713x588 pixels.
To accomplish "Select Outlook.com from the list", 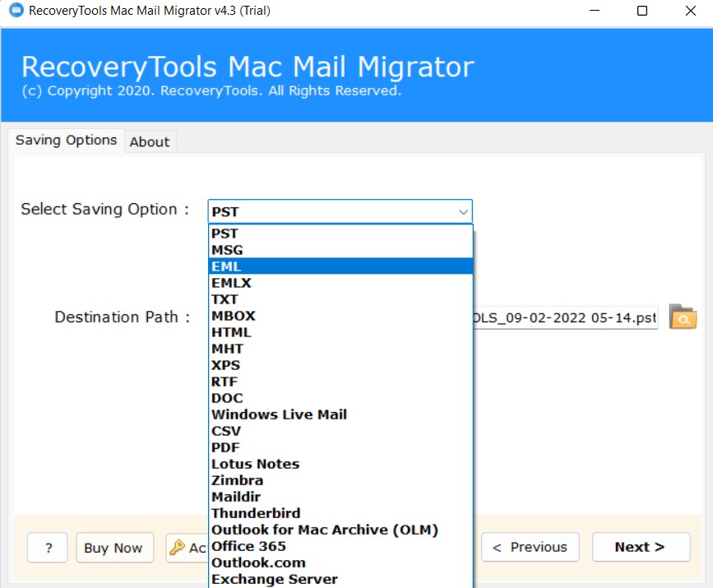I will tap(340, 563).
